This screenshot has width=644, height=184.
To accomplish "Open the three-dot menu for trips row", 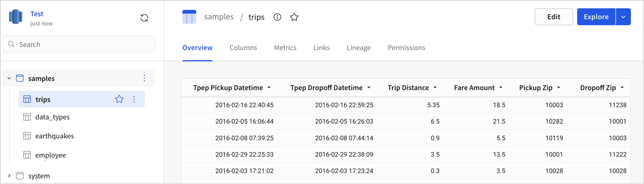I will [134, 99].
